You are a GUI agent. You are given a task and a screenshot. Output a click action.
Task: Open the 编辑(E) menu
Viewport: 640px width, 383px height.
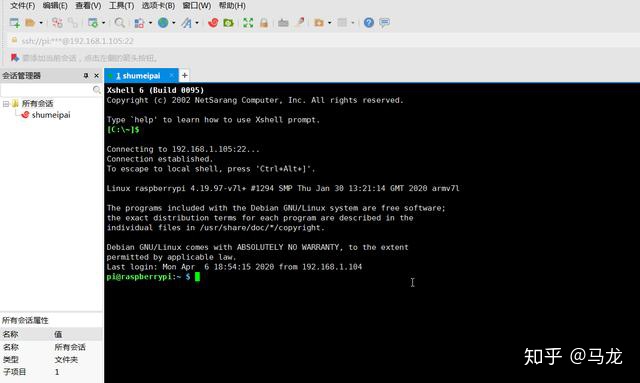pos(55,6)
